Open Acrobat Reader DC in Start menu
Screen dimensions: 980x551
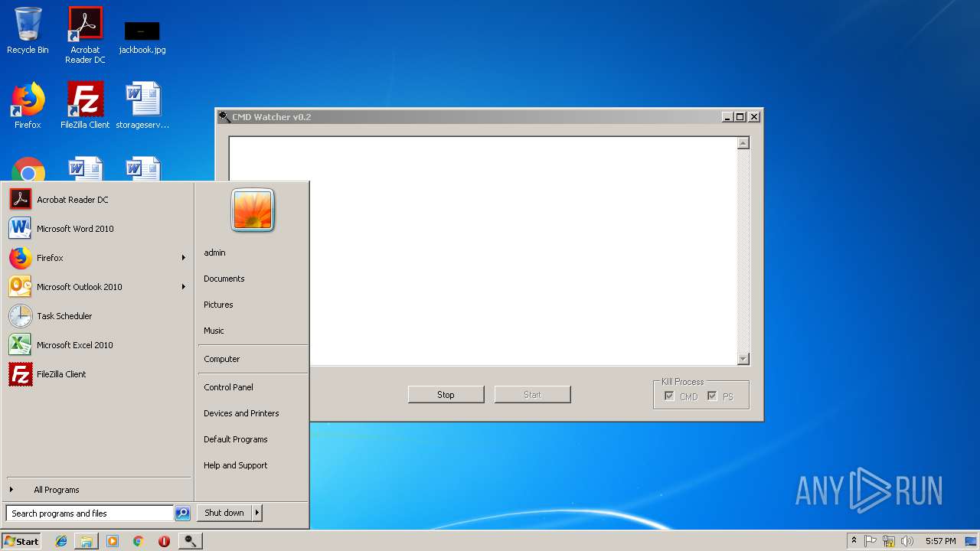coord(98,200)
